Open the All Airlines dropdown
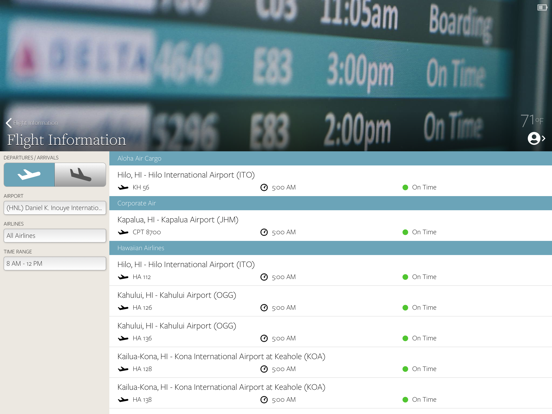The height and width of the screenshot is (414, 552). 55,236
